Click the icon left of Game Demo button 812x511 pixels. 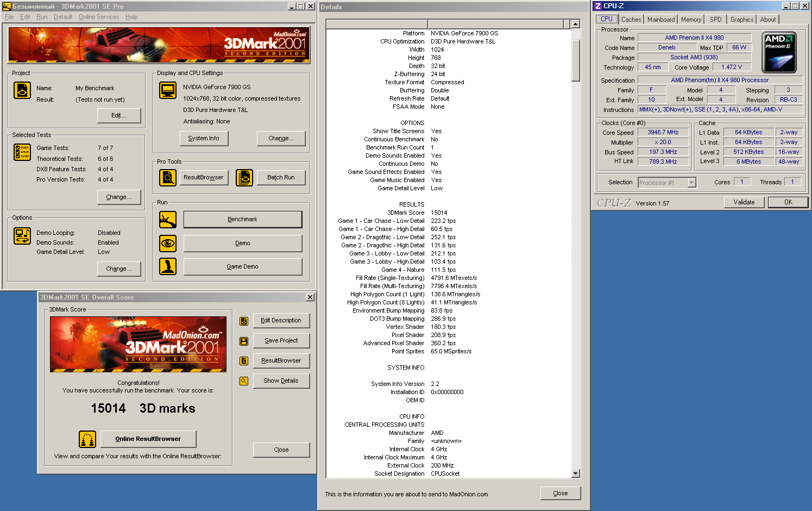click(168, 266)
